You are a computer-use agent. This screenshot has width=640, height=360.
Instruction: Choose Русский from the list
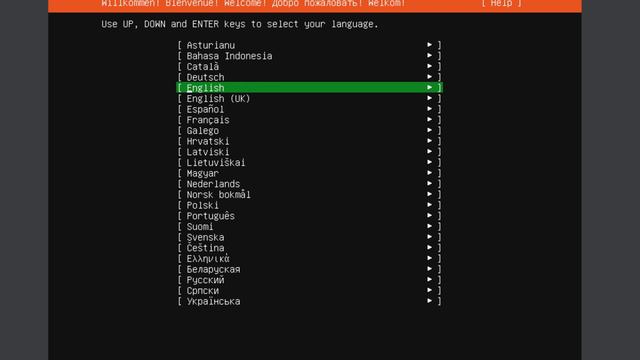point(309,280)
